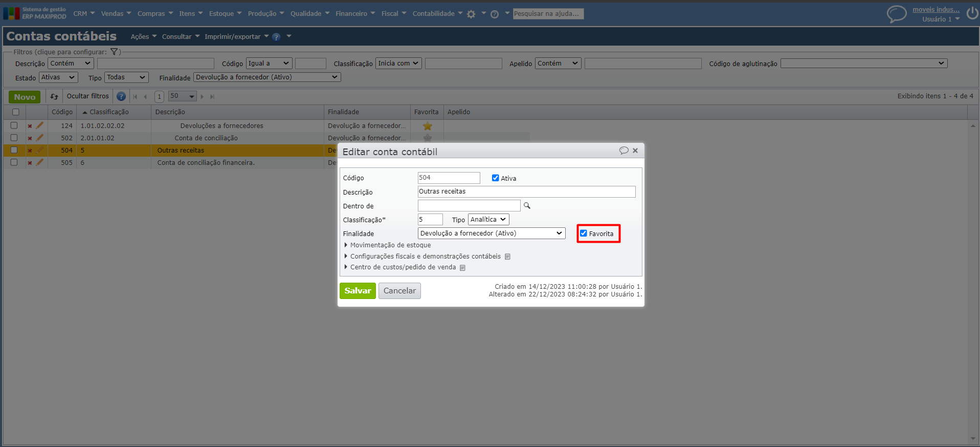Expand the Movimentação de estoque section
Screen dimensions: 980x447
pos(387,245)
